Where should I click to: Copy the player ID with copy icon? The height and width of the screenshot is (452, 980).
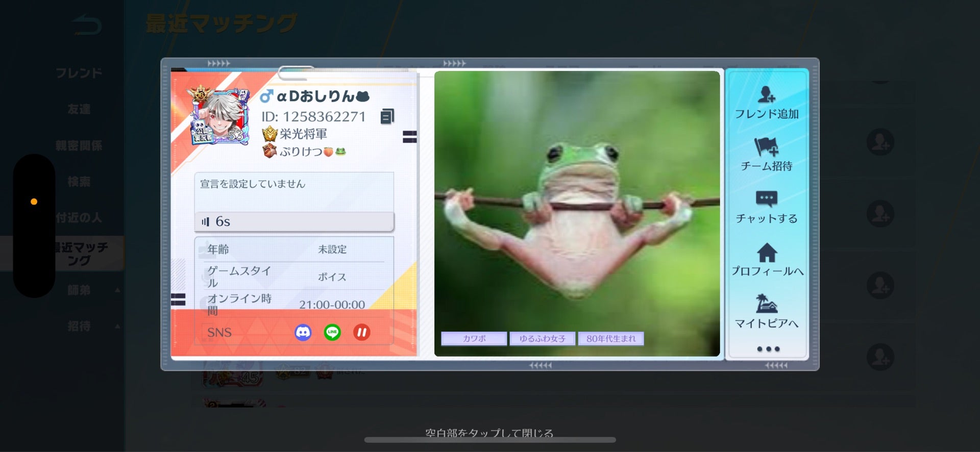coord(387,117)
